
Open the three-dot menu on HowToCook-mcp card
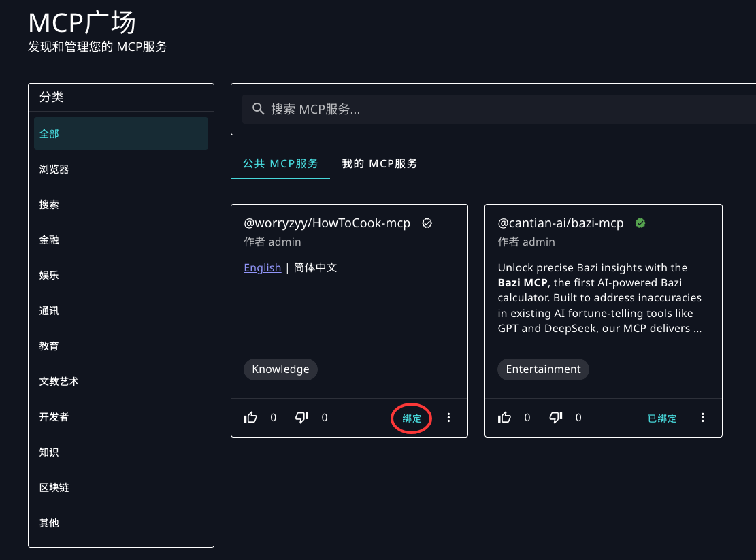pyautogui.click(x=448, y=418)
